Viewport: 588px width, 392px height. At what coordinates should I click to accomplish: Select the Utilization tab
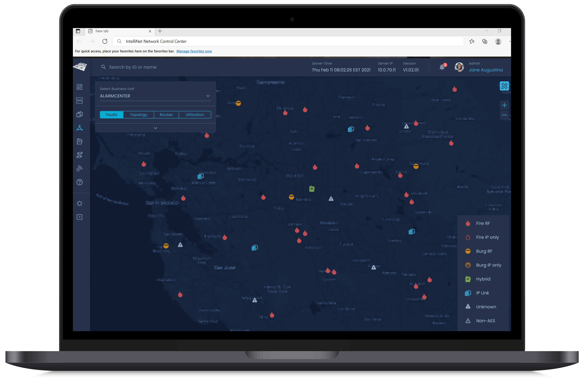[x=195, y=115]
